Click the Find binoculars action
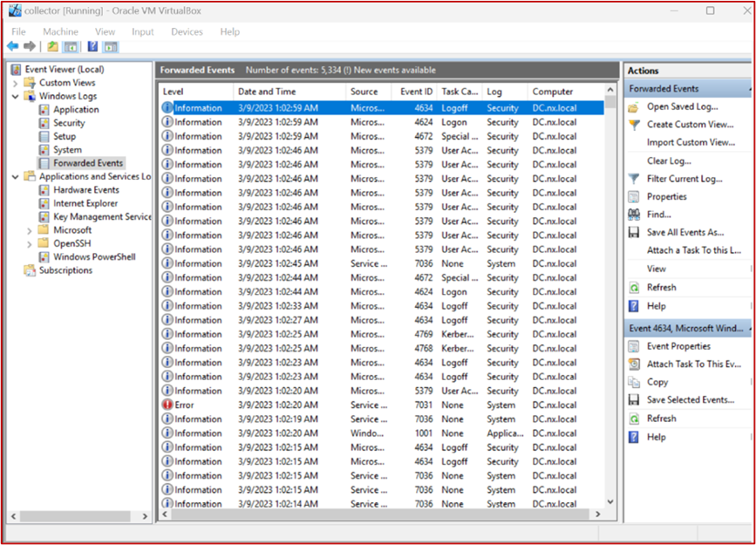 click(658, 215)
